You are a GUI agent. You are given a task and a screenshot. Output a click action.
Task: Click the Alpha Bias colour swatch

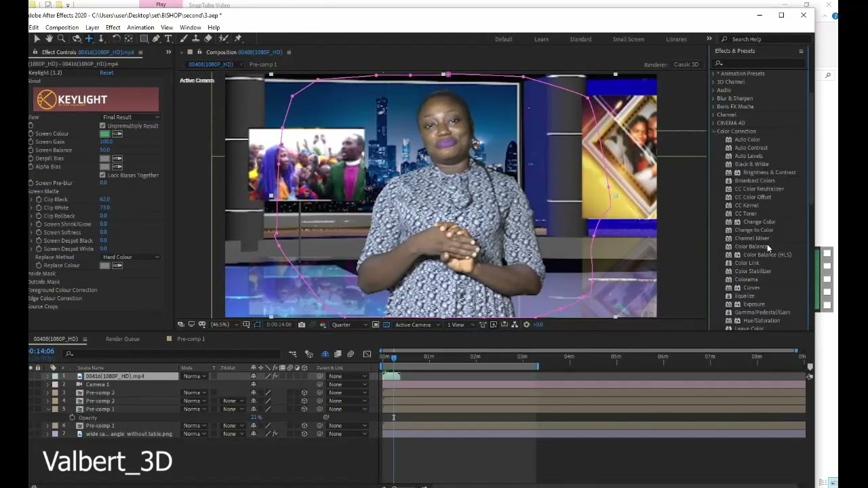[104, 167]
